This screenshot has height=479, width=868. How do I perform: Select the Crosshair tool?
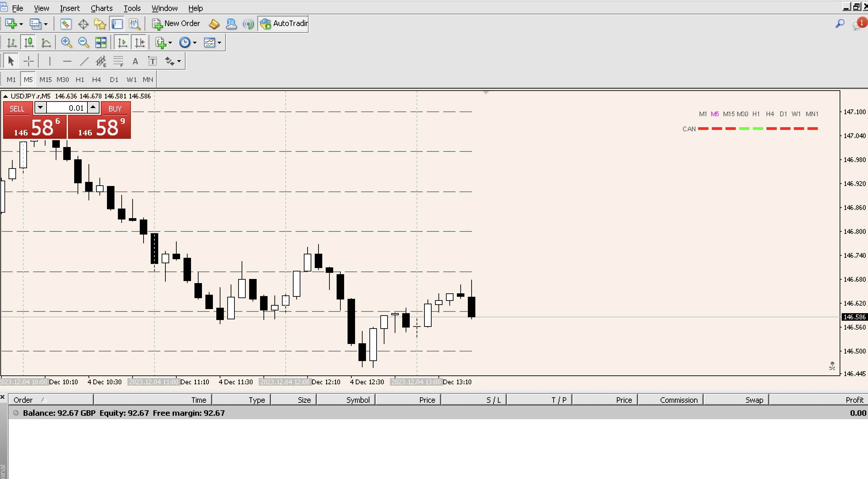pyautogui.click(x=29, y=61)
